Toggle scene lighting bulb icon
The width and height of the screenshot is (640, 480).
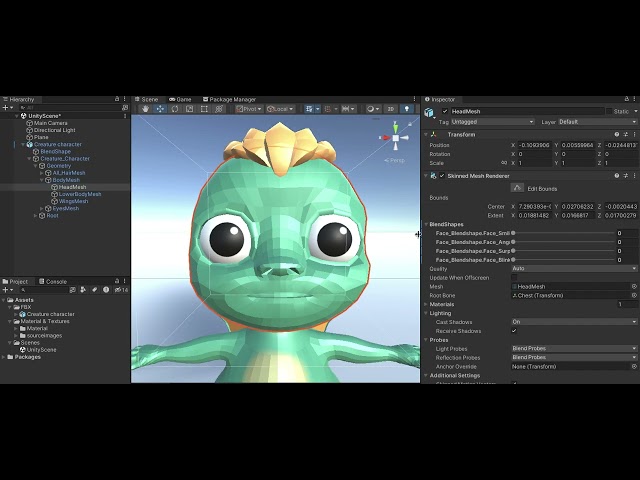[x=407, y=109]
